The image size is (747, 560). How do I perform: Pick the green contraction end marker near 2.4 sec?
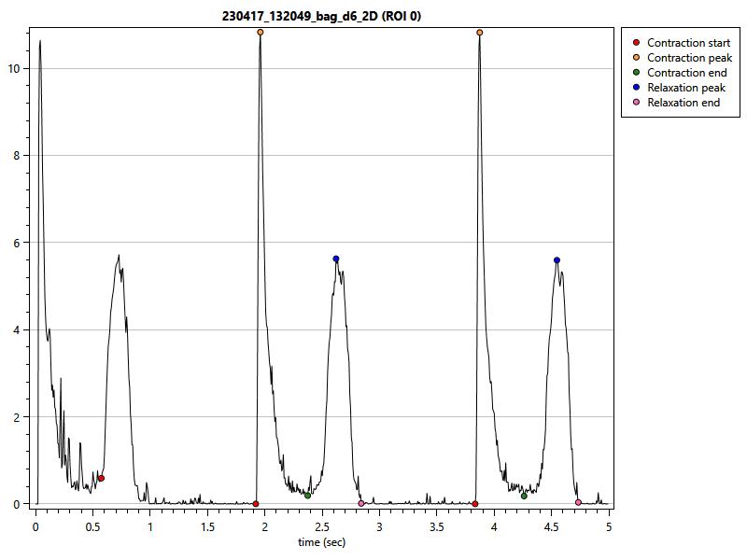click(307, 495)
